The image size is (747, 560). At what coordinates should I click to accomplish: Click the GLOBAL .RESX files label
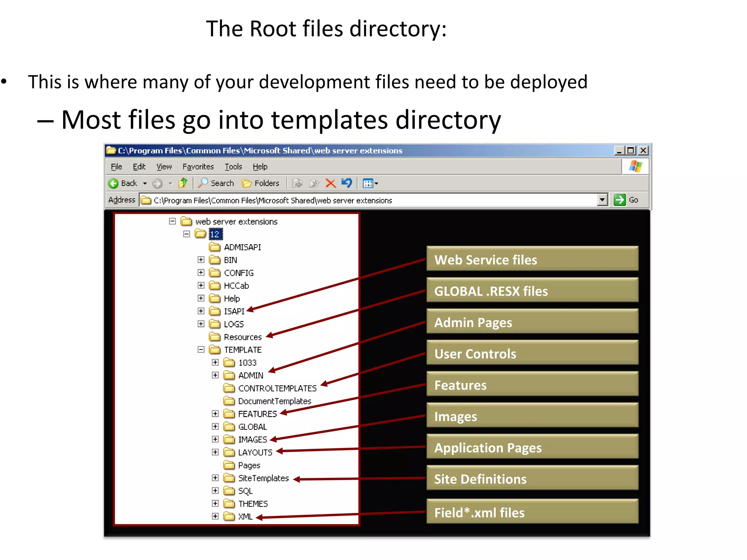click(532, 290)
